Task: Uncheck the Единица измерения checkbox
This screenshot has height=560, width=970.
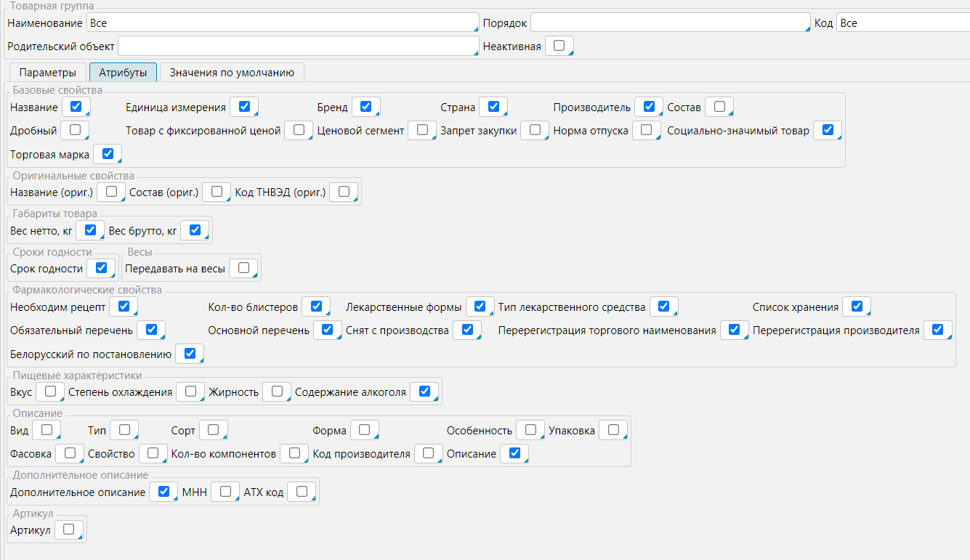Action: coord(244,107)
